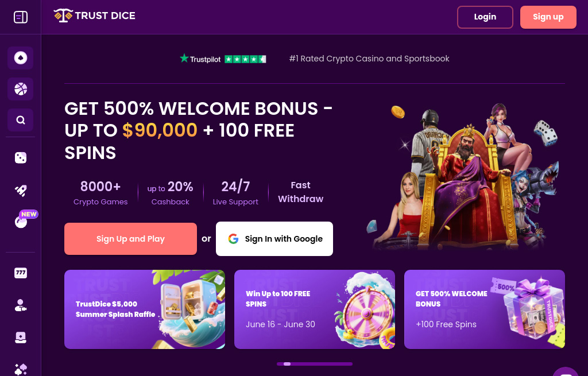Open the live dealer icon in sidebar
The image size is (588, 376).
pyautogui.click(x=21, y=305)
